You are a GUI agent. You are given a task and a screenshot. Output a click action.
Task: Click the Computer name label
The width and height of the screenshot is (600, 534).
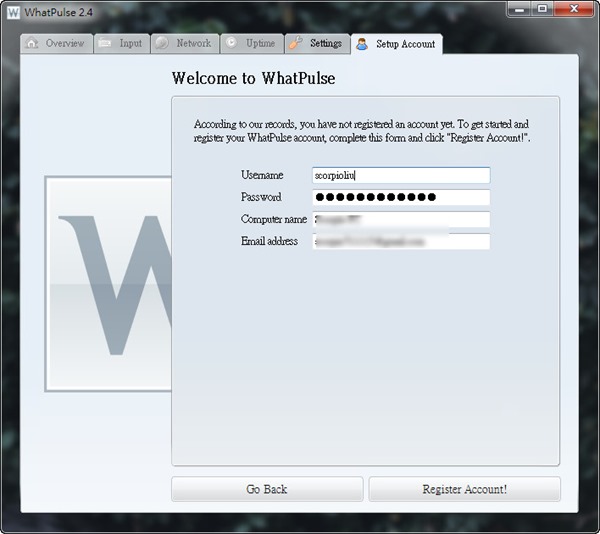(x=274, y=219)
